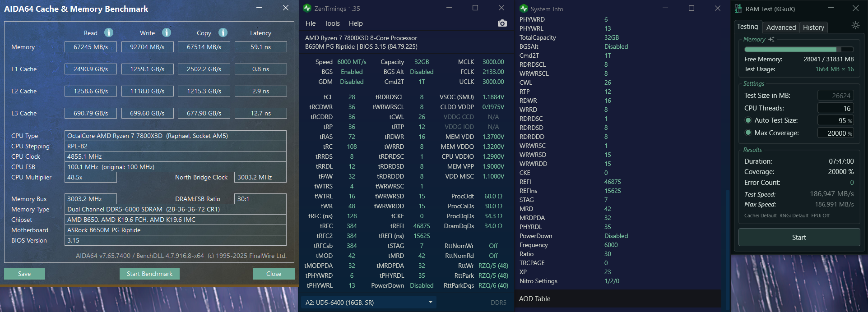
Task: Click the CPU Type field in AIDA64
Action: click(176, 136)
